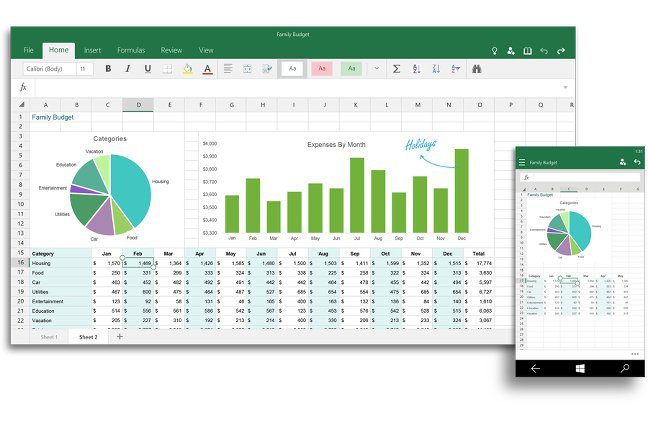Click the font color icon
This screenshot has height=429, width=648.
(207, 69)
